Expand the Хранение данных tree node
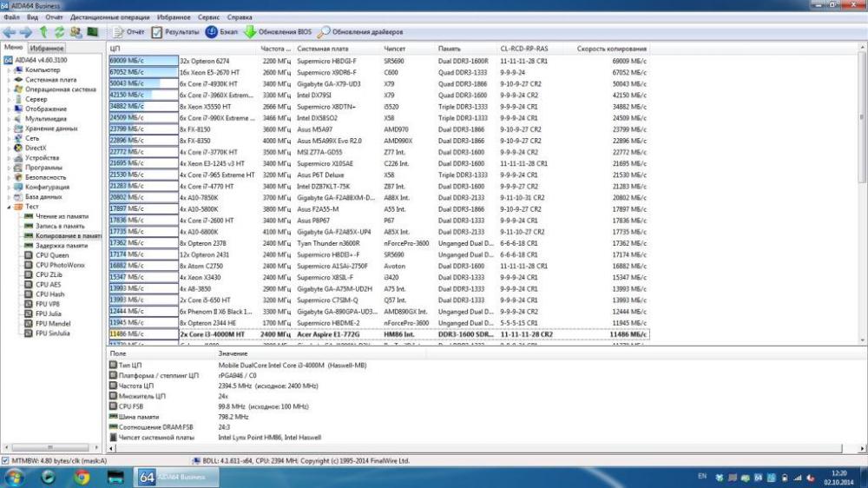868x488 pixels. click(9, 129)
